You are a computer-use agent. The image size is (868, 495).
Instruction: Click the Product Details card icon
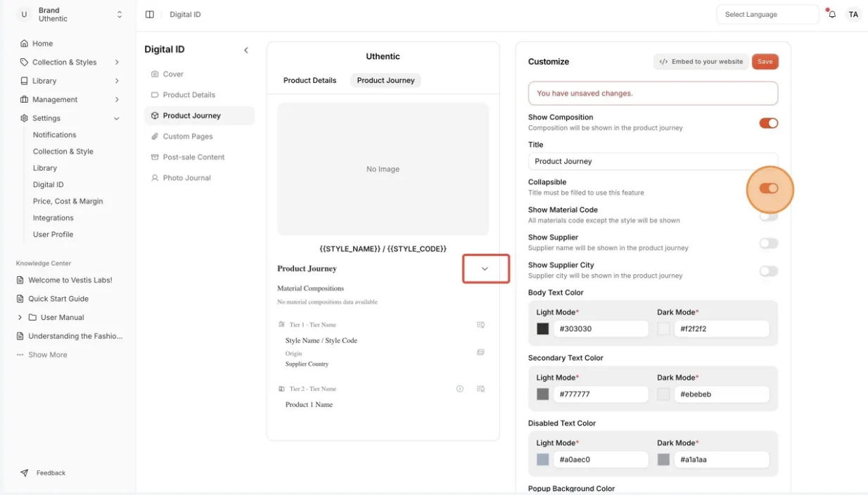[x=155, y=95]
